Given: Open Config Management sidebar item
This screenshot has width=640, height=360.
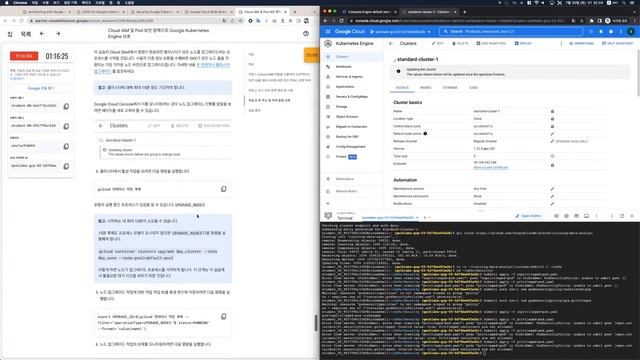Looking at the screenshot, I should (x=353, y=147).
